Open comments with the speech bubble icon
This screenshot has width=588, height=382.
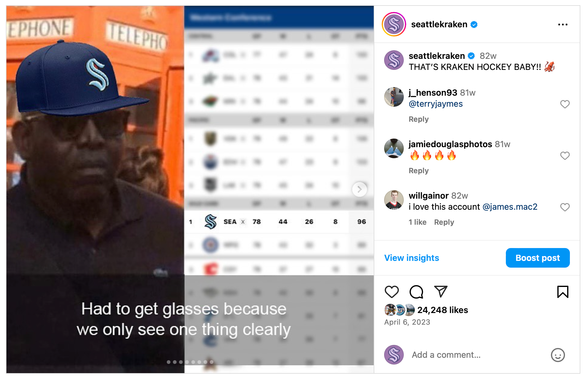(416, 292)
